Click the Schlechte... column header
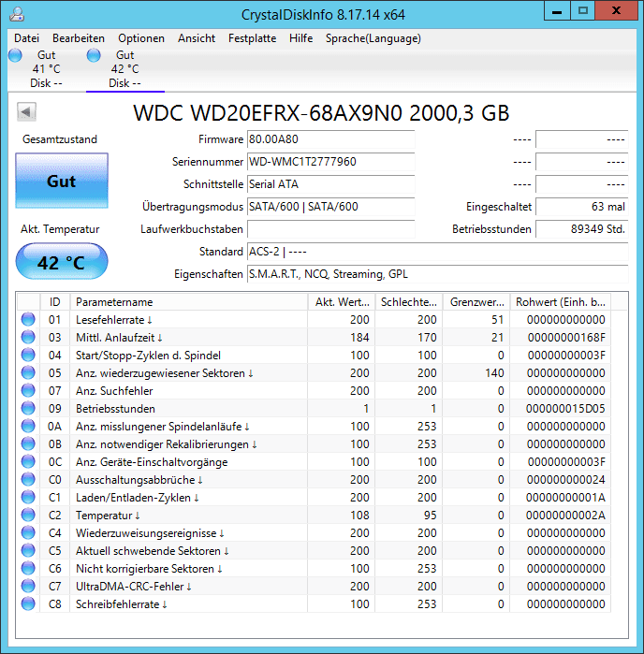This screenshot has width=644, height=654. pos(409,302)
